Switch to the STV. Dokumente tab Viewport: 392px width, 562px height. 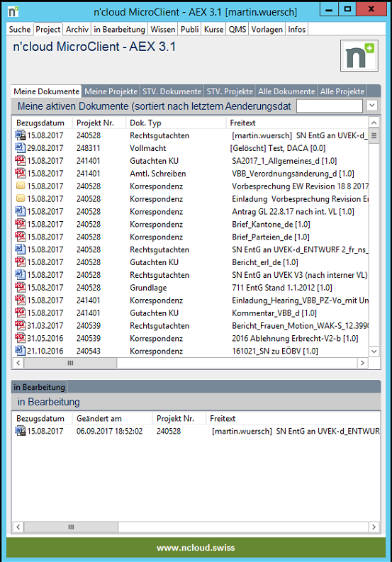coord(172,91)
